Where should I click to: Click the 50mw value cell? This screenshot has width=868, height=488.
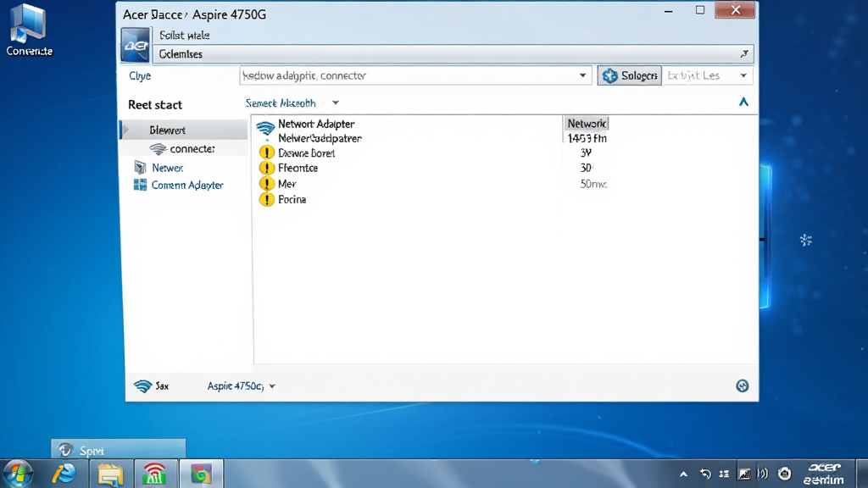593,184
